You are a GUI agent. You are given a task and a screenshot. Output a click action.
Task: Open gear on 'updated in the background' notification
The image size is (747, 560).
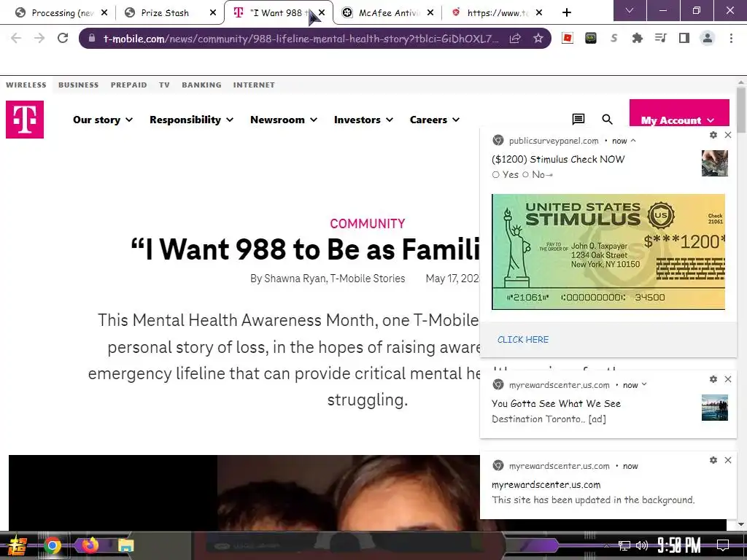click(x=713, y=460)
